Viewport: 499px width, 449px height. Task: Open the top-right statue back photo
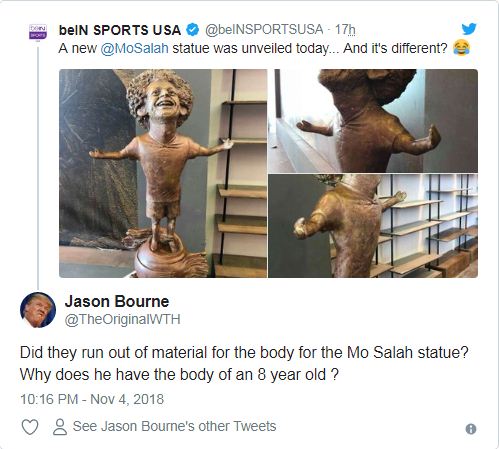pos(373,121)
